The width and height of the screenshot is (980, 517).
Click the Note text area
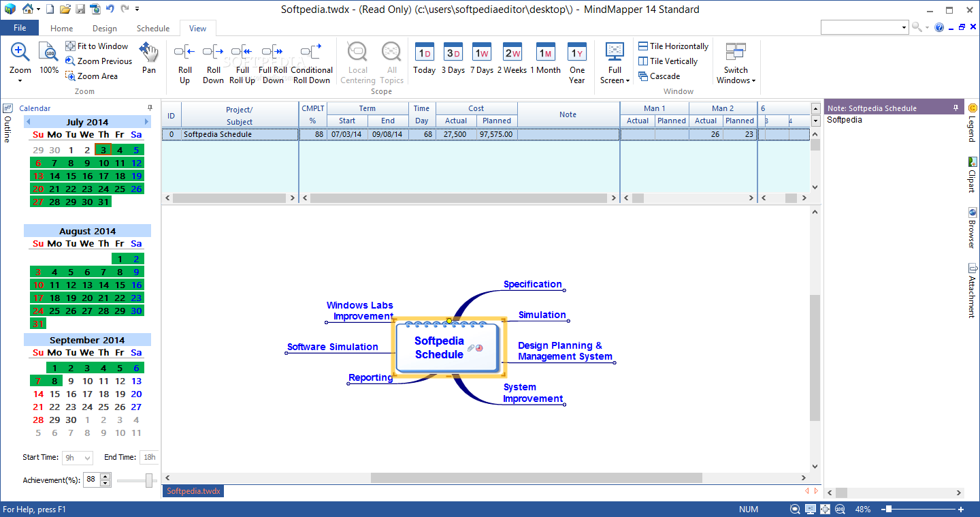[893, 300]
